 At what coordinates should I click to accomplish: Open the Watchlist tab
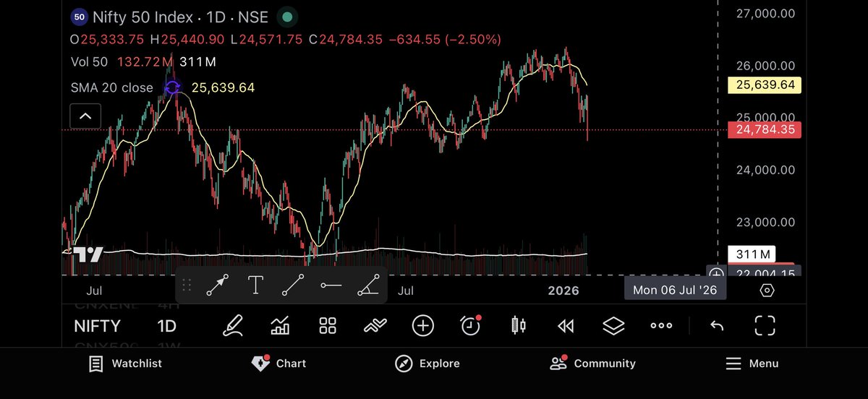point(125,364)
